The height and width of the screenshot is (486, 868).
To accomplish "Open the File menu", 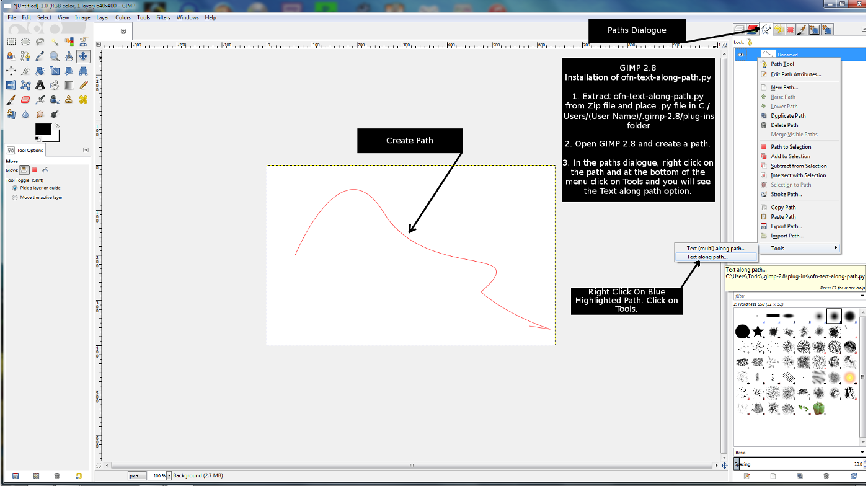I will click(12, 17).
